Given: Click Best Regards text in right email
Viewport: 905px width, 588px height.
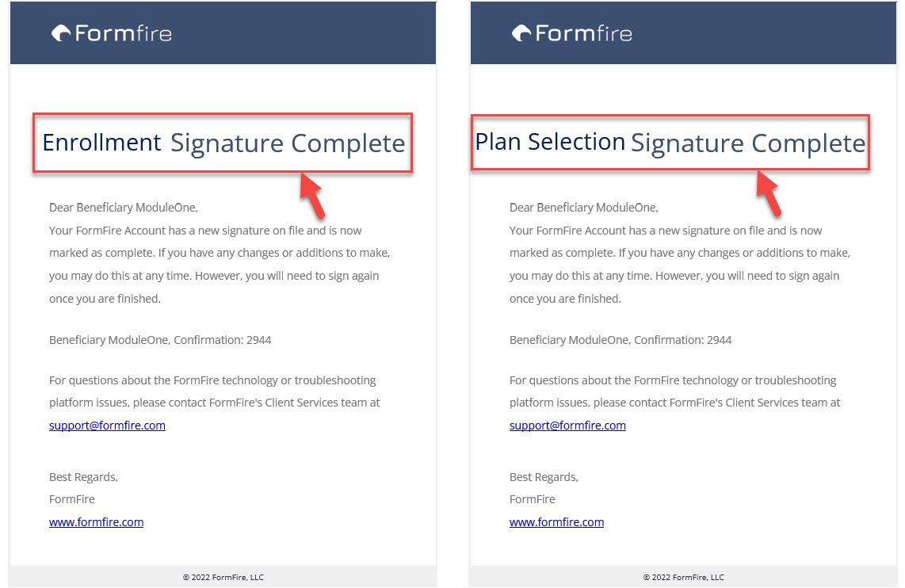Looking at the screenshot, I should pyautogui.click(x=544, y=477).
